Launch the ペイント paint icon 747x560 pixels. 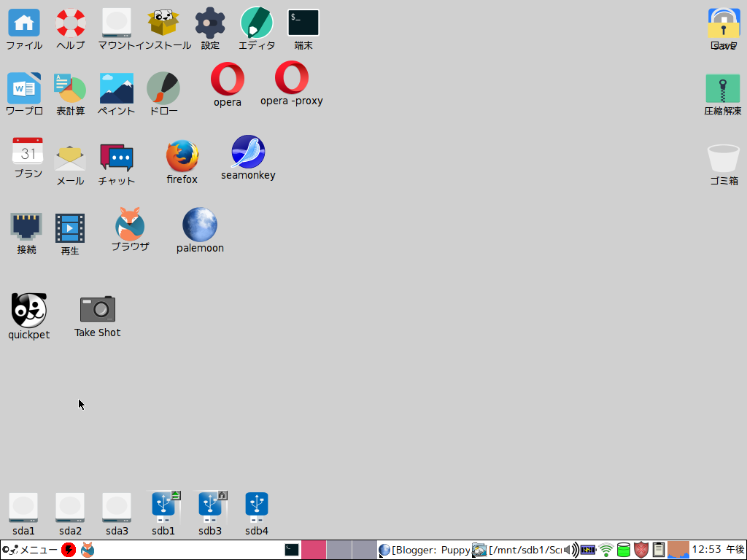click(117, 88)
